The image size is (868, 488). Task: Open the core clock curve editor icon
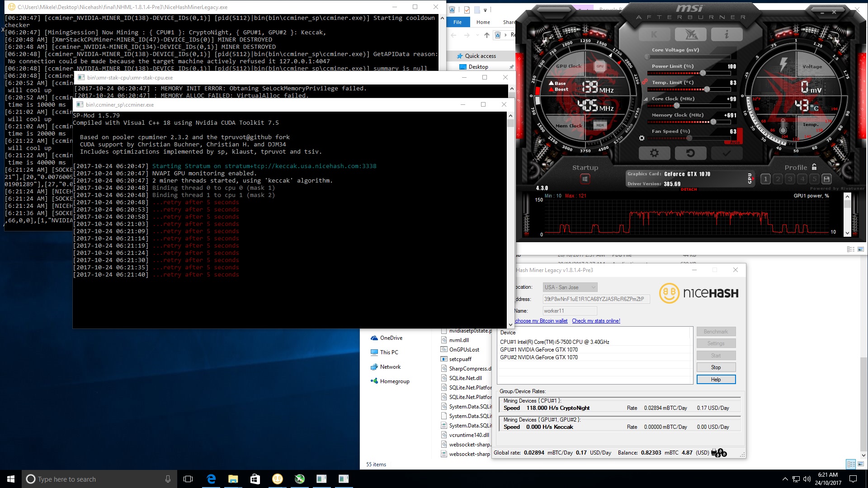[x=646, y=99]
